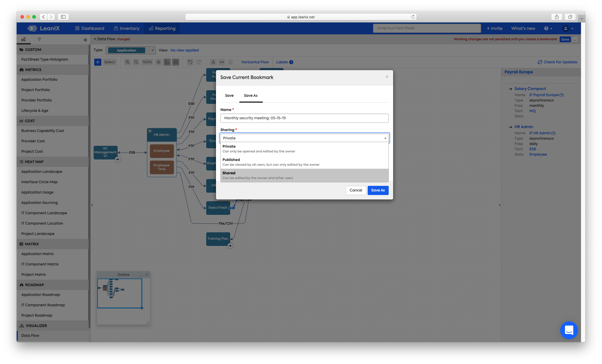The image size is (602, 364).
Task: Click the three-dots more button next to Save
Action: [x=575, y=39]
